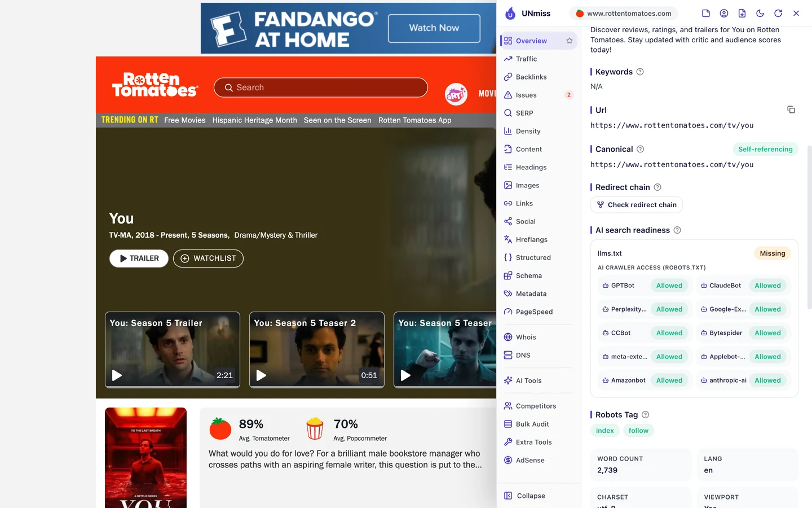The image size is (812, 508).
Task: Open the Headings section
Action: [x=539, y=167]
